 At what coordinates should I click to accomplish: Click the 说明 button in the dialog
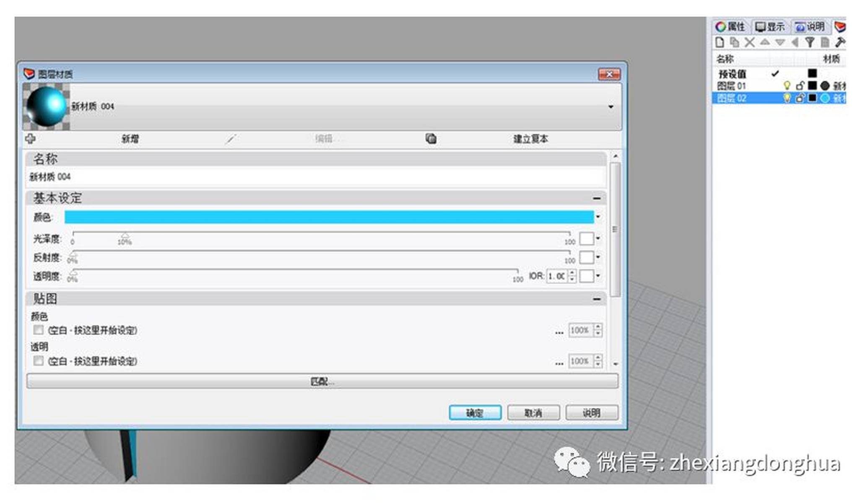pos(592,413)
